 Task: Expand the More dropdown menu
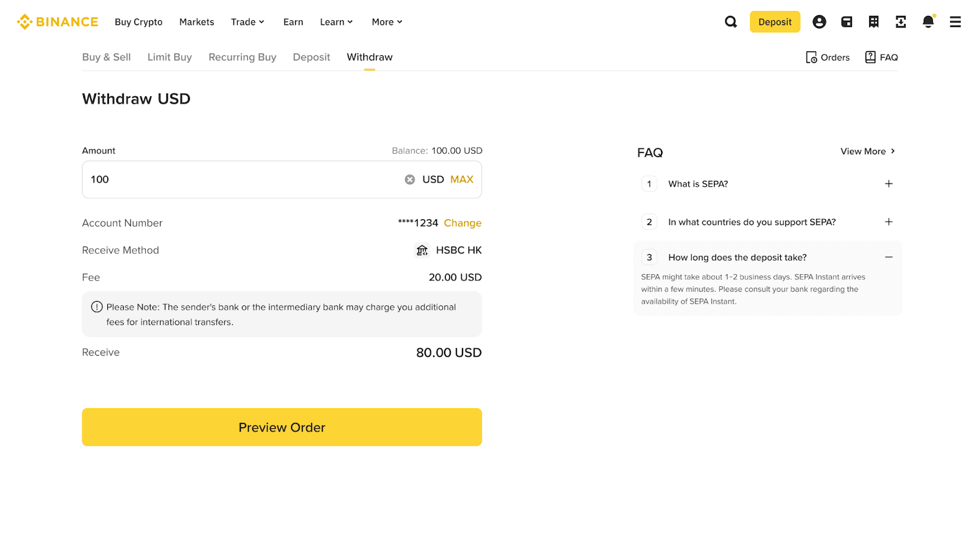coord(387,22)
